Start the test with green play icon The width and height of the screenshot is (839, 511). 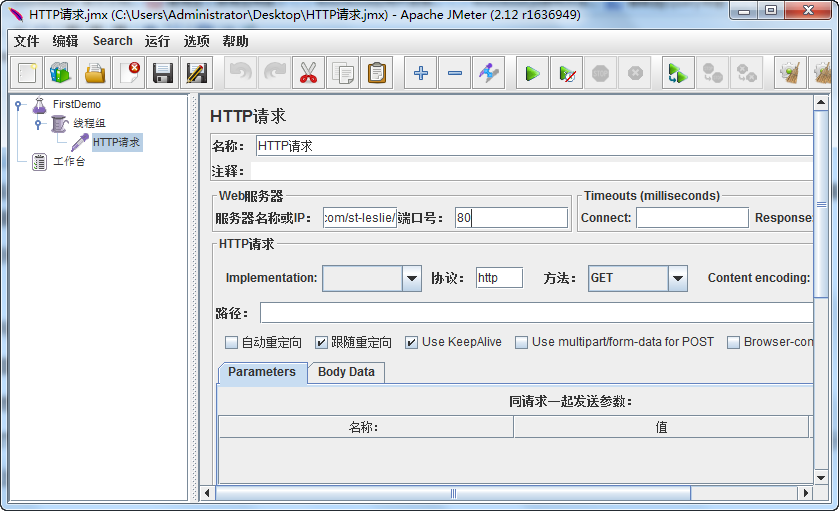point(532,73)
